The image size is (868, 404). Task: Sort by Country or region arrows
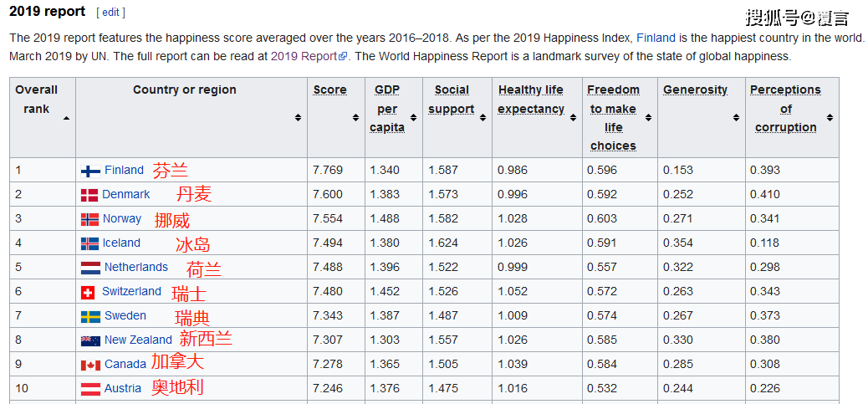coord(298,118)
